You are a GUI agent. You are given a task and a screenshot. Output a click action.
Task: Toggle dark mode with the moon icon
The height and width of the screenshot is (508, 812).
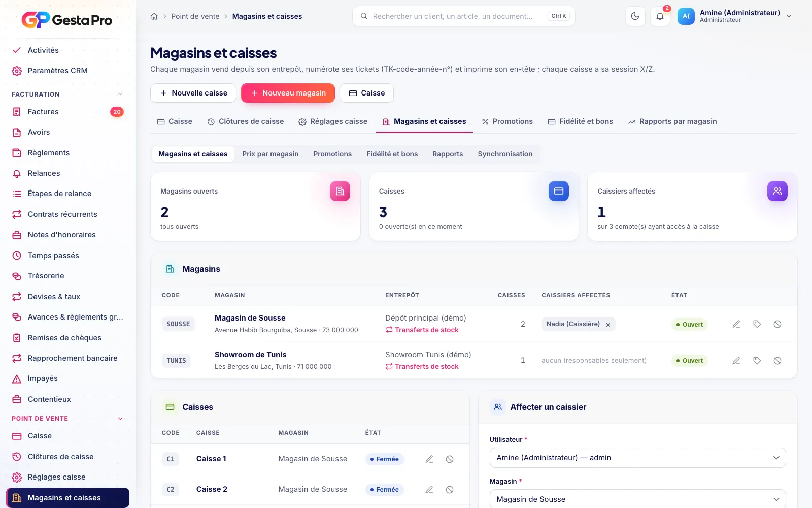[635, 16]
